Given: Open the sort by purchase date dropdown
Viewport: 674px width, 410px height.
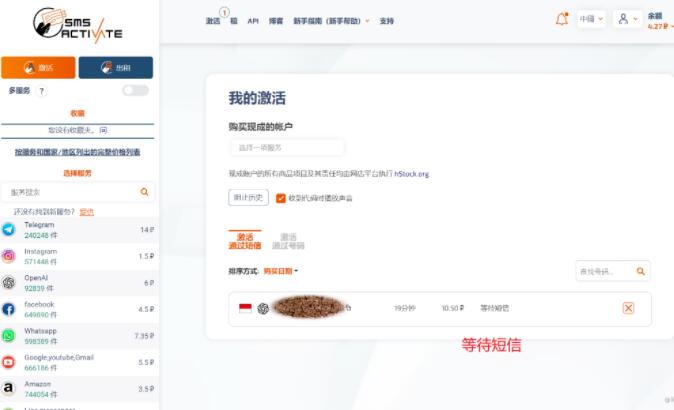Looking at the screenshot, I should pos(281,271).
